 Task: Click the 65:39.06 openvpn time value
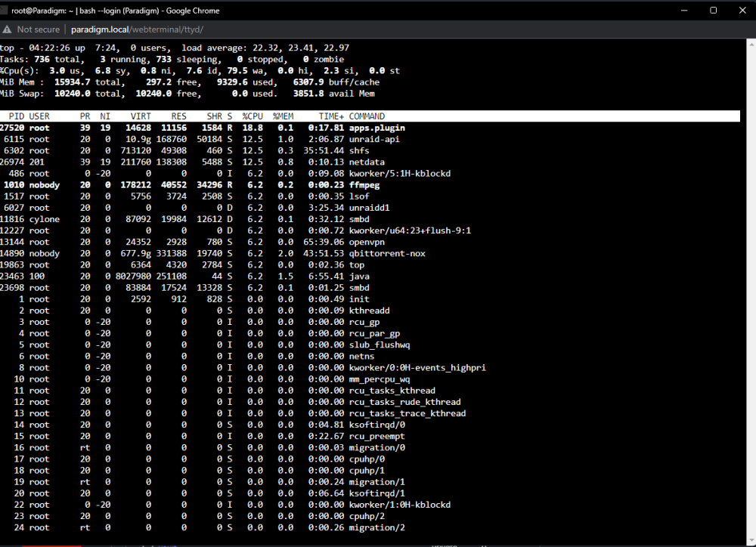coord(324,242)
